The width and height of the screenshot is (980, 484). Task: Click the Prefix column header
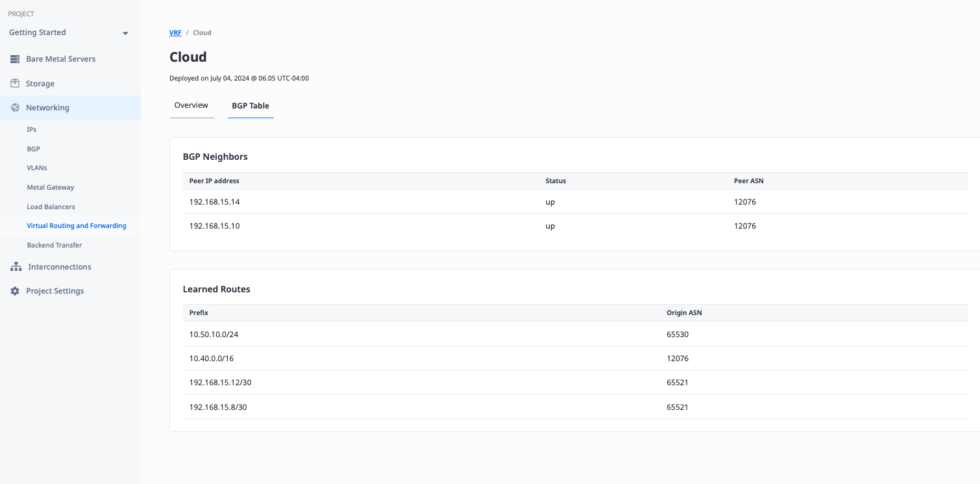(x=199, y=312)
